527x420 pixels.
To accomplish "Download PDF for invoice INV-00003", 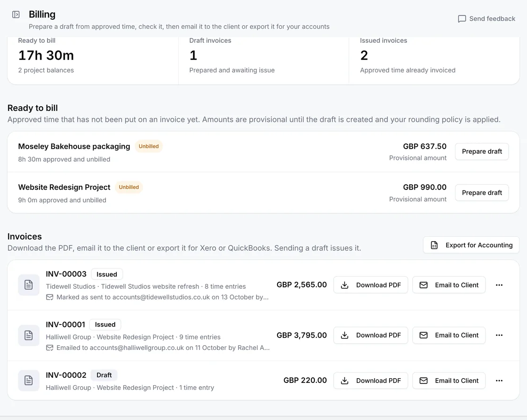I will 370,285.
